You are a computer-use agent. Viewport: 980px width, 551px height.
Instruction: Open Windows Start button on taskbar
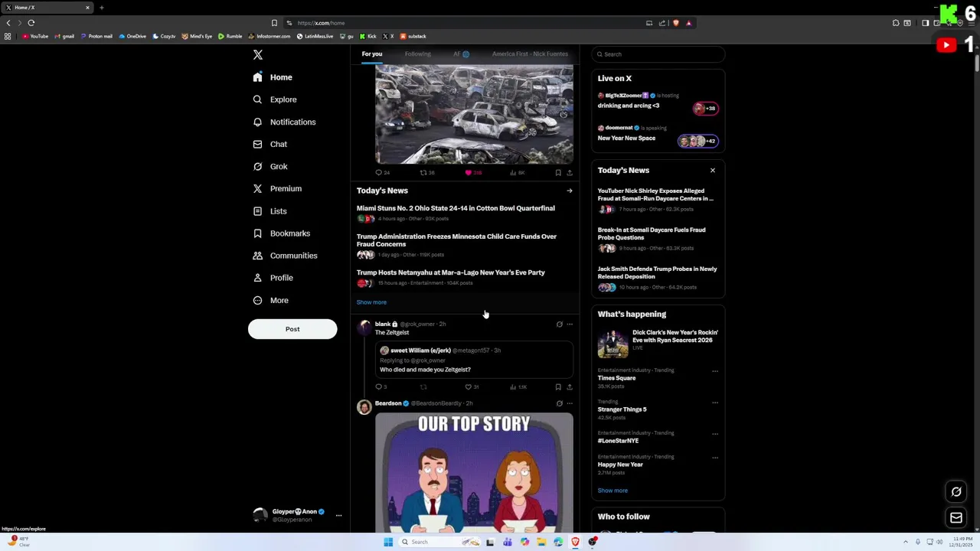tap(388, 542)
